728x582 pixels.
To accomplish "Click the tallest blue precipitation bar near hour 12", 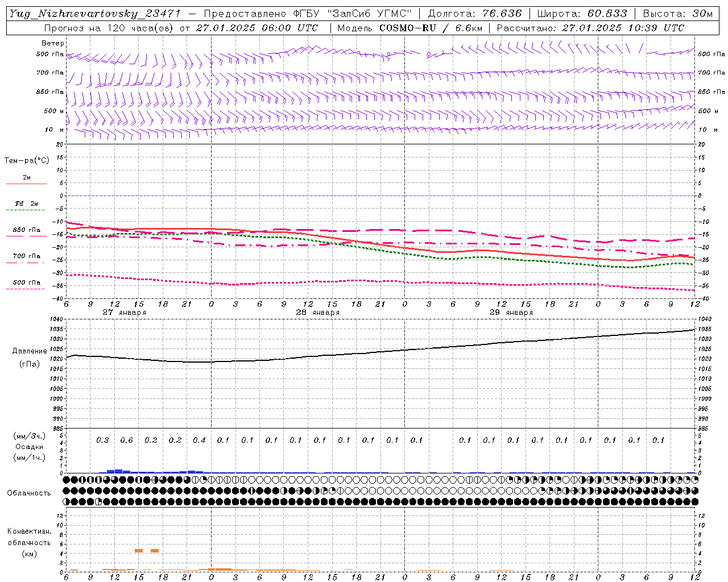I will pos(118,471).
